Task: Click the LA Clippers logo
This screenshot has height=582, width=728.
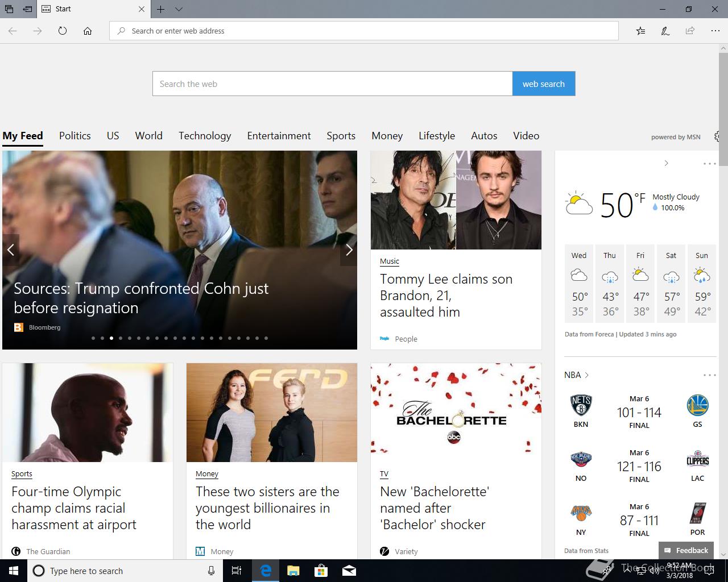Action: pos(698,460)
